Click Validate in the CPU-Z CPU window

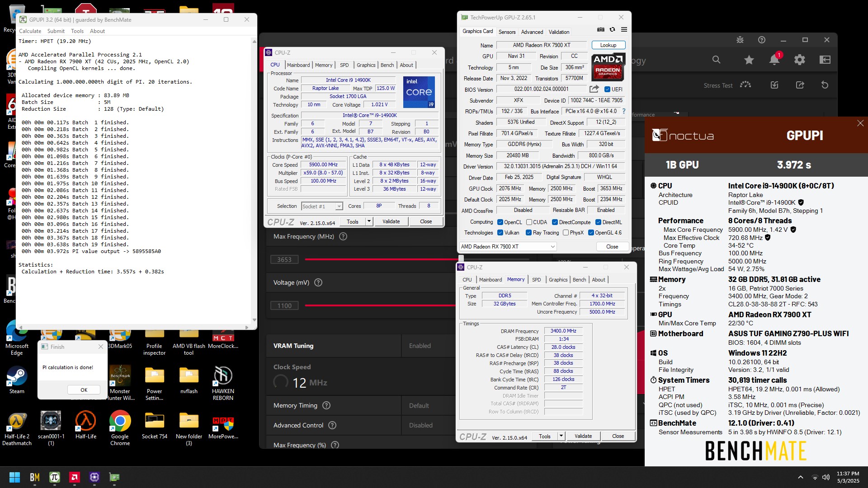[391, 221]
